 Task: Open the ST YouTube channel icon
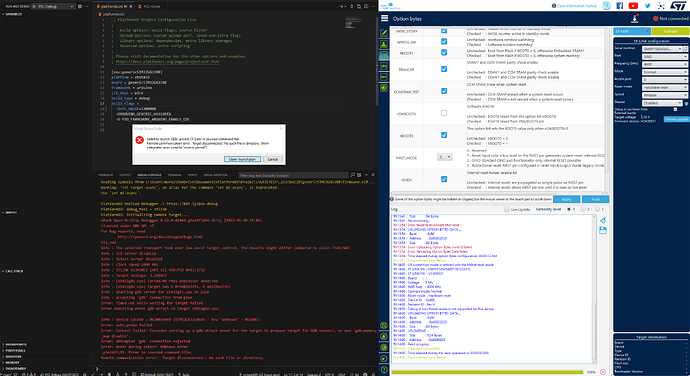(x=633, y=6)
